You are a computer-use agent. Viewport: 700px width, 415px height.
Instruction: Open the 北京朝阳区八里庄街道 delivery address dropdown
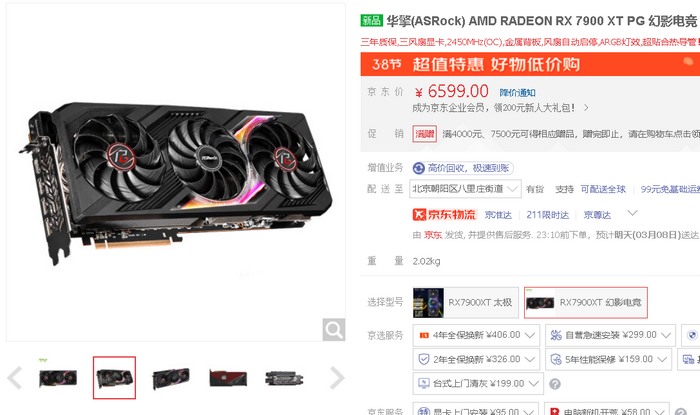click(465, 189)
